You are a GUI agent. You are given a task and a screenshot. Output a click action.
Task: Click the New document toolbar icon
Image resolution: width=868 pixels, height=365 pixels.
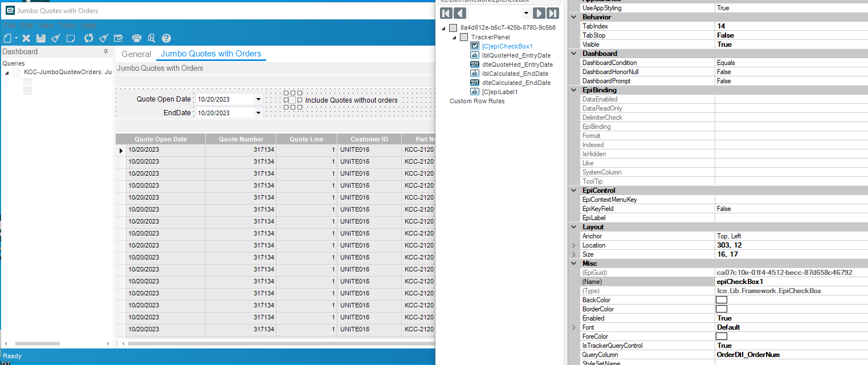click(x=7, y=38)
